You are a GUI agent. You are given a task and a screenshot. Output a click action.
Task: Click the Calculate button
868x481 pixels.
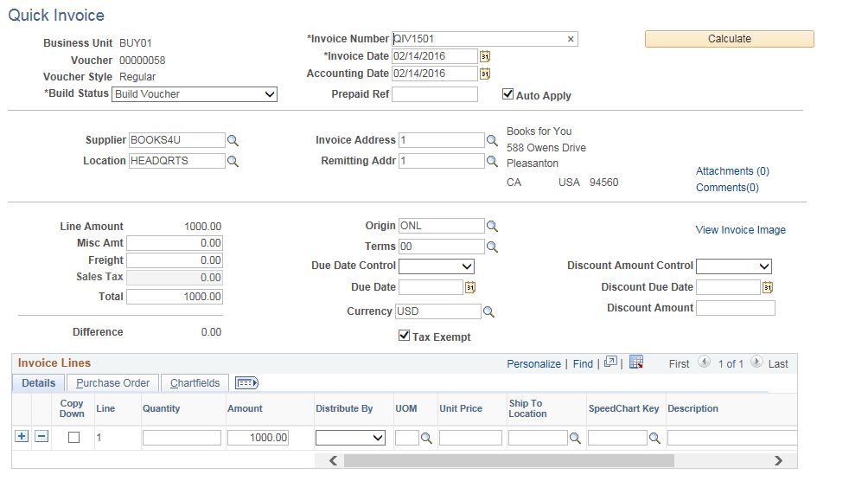[730, 39]
